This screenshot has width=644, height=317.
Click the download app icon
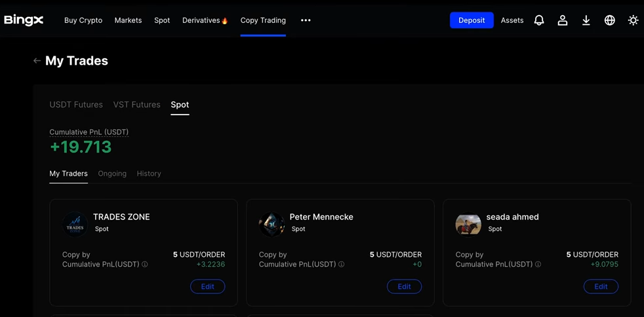(x=586, y=20)
